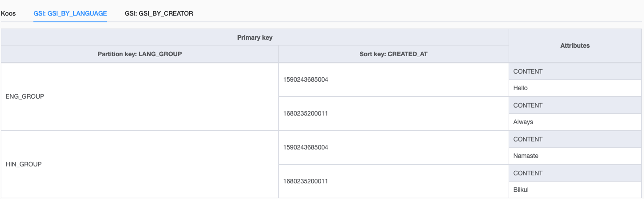Click the Partition key: LANG_GROUP column header
Viewport: 644px width, 199px height.
[140, 54]
